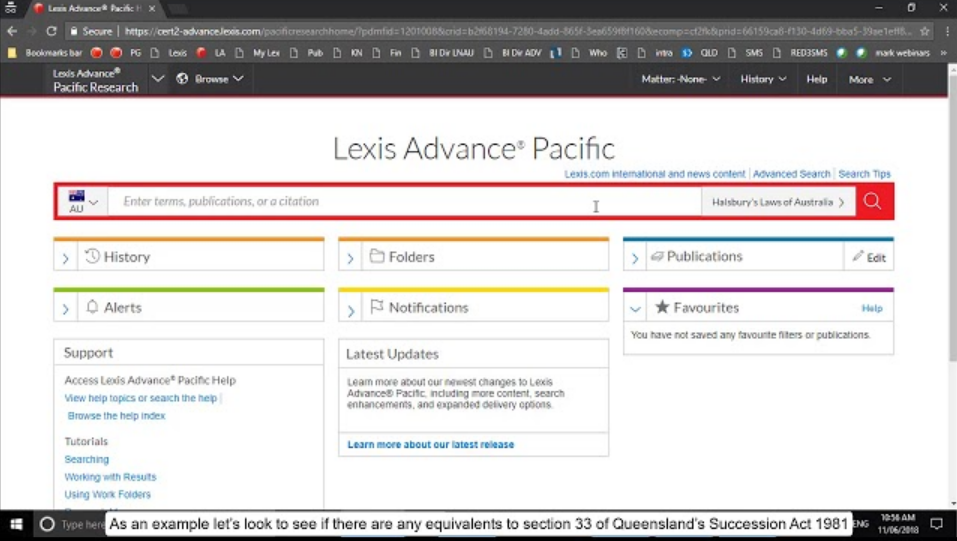
Task: Expand the Notifications panel
Action: click(350, 310)
